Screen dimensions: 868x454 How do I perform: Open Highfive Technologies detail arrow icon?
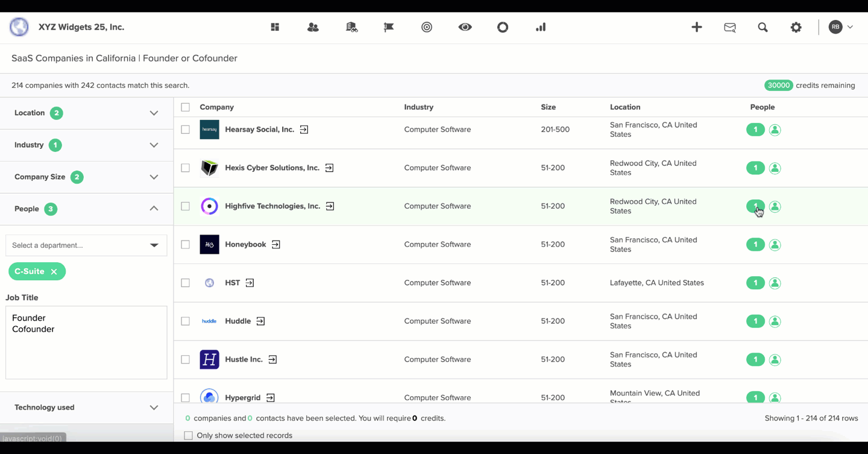pos(330,206)
